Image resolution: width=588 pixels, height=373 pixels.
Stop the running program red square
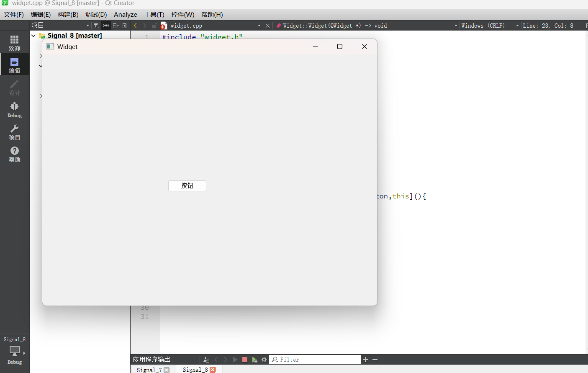point(245,360)
